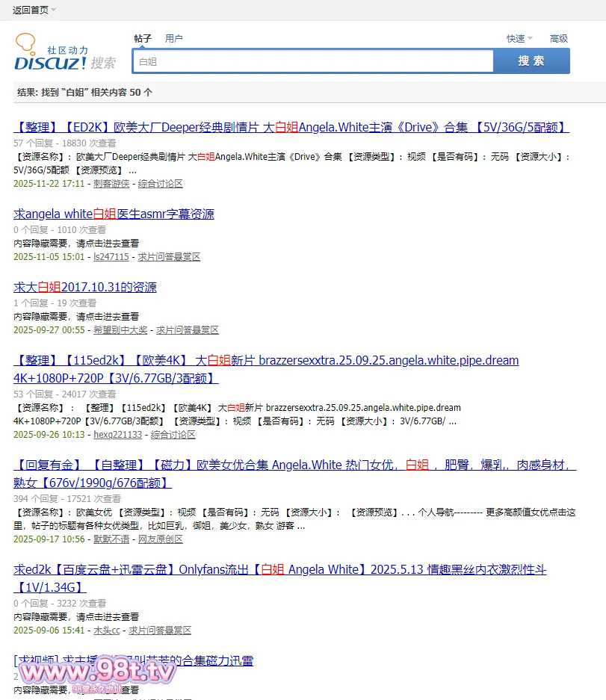Image resolution: width=606 pixels, height=700 pixels.
Task: Open the thread requesting asmr字幕资源
Action: (x=114, y=214)
